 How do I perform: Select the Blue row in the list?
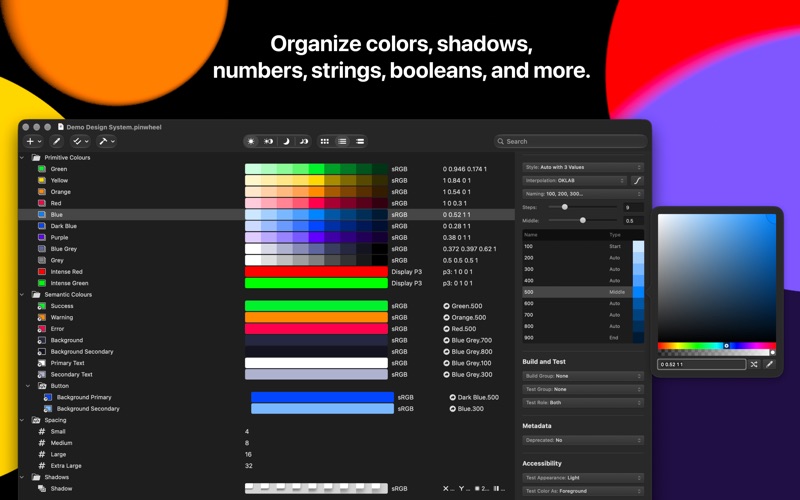(x=267, y=215)
